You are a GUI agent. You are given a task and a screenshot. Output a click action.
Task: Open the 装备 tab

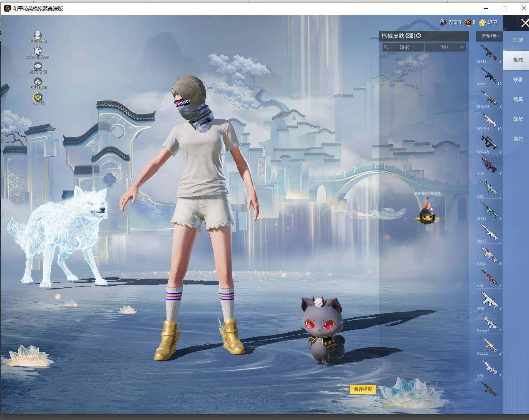pos(518,79)
